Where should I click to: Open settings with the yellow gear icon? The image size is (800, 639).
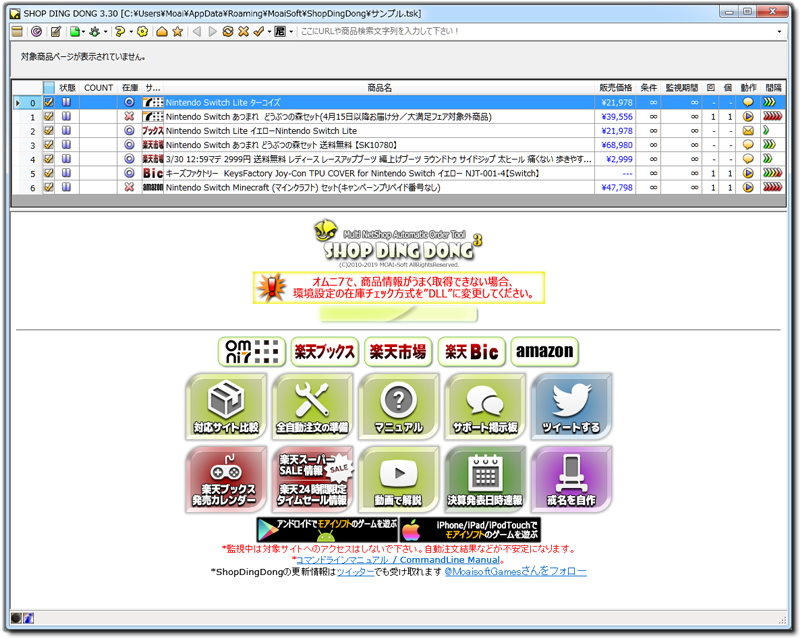point(142,32)
